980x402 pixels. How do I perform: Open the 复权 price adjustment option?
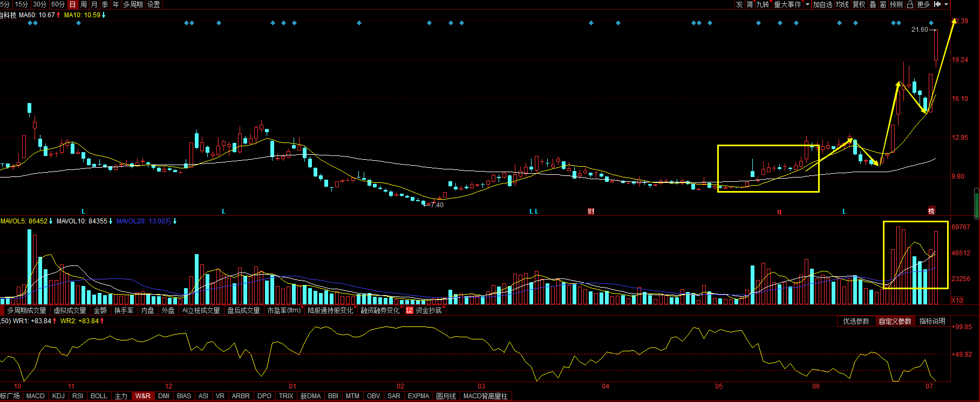click(859, 4)
